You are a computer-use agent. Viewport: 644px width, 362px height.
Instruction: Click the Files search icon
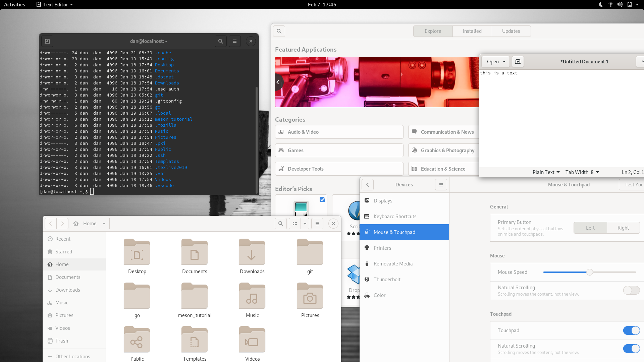tap(281, 224)
